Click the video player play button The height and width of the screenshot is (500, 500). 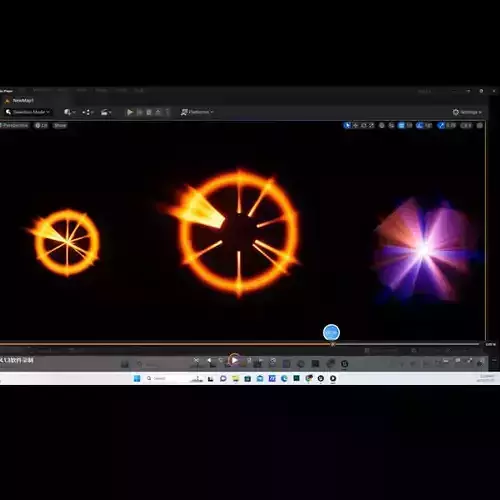coord(234,360)
